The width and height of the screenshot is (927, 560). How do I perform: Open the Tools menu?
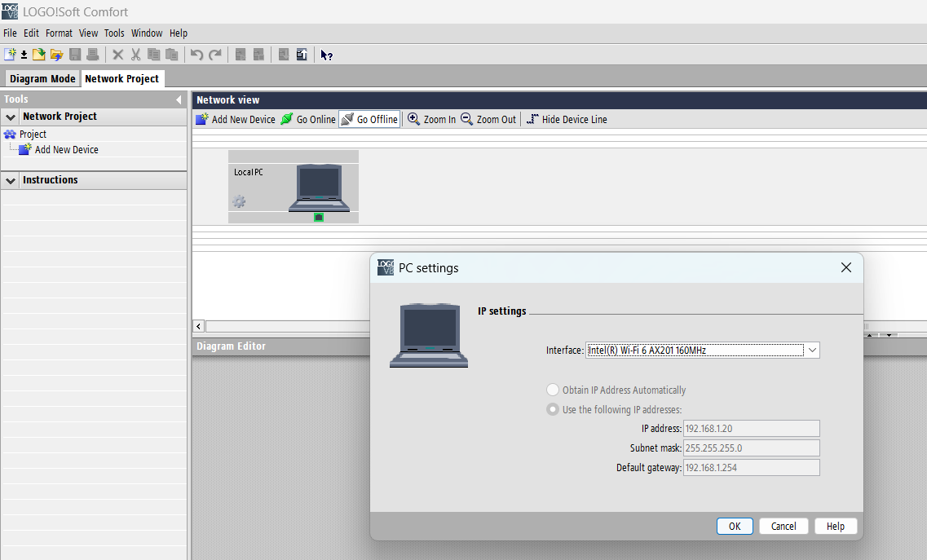point(114,33)
